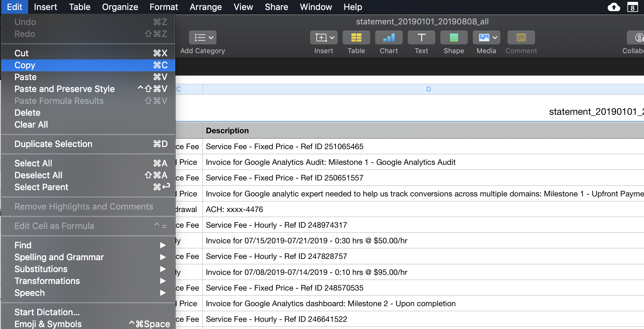
Task: Select cell with Ref ID 251065465
Action: pyautogui.click(x=423, y=146)
